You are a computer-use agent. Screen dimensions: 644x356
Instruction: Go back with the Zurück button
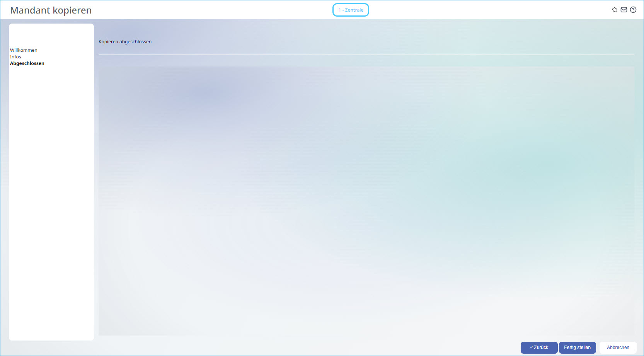[x=539, y=347]
